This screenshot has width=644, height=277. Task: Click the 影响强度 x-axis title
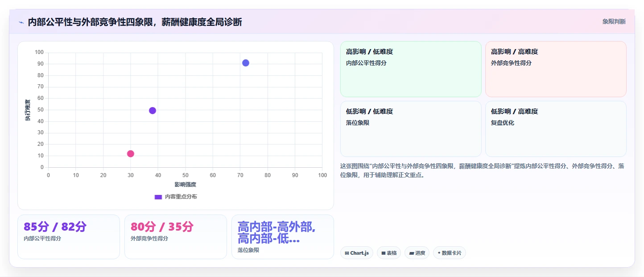point(185,184)
